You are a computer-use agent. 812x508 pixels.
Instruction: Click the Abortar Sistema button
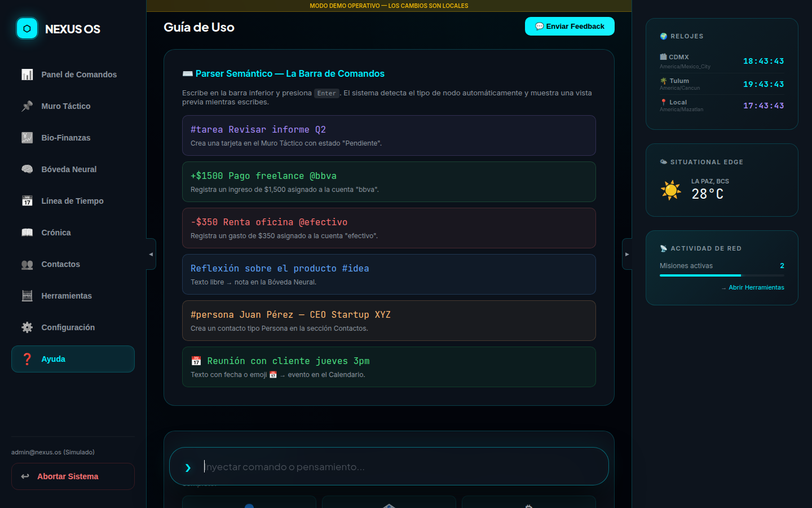pyautogui.click(x=73, y=476)
